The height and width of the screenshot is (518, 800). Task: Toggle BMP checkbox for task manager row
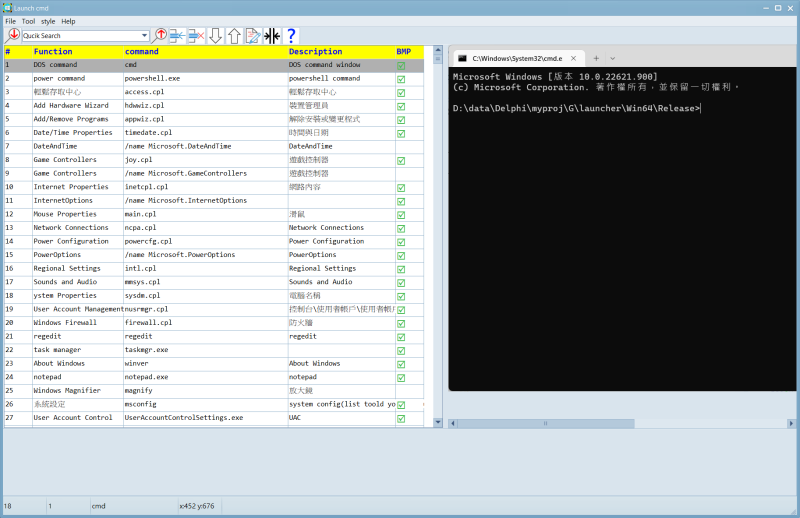point(401,350)
